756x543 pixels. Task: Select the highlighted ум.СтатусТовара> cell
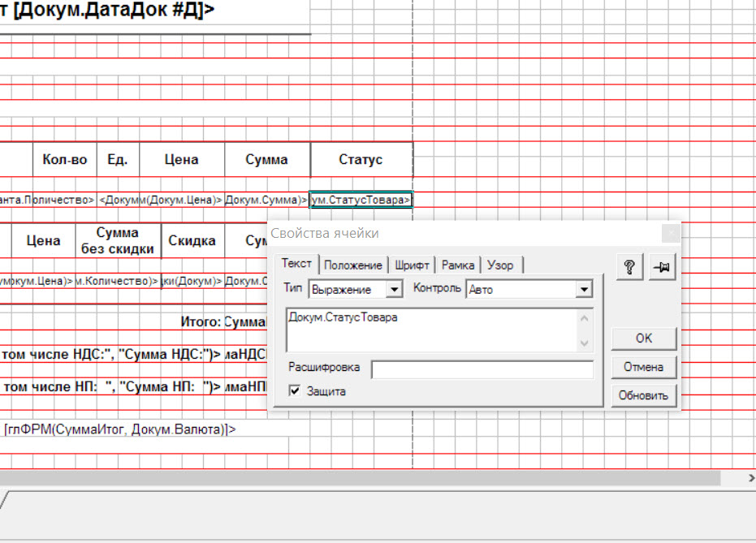tap(361, 200)
